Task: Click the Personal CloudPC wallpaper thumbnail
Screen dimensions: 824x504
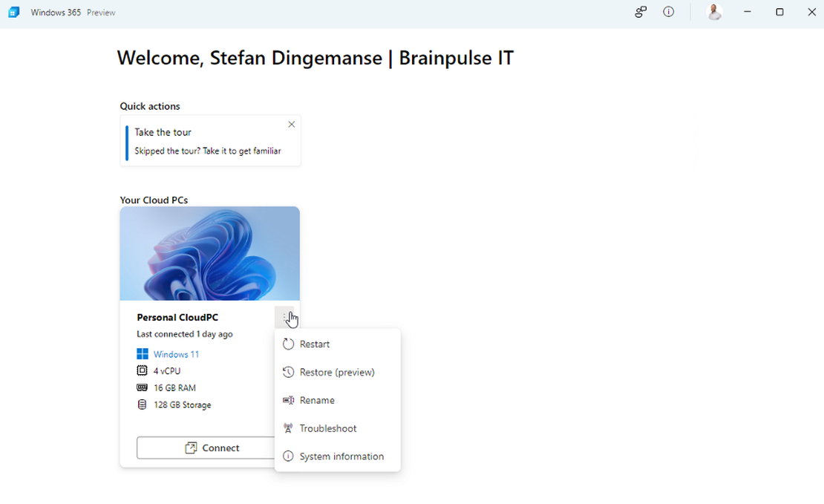Action: point(209,253)
